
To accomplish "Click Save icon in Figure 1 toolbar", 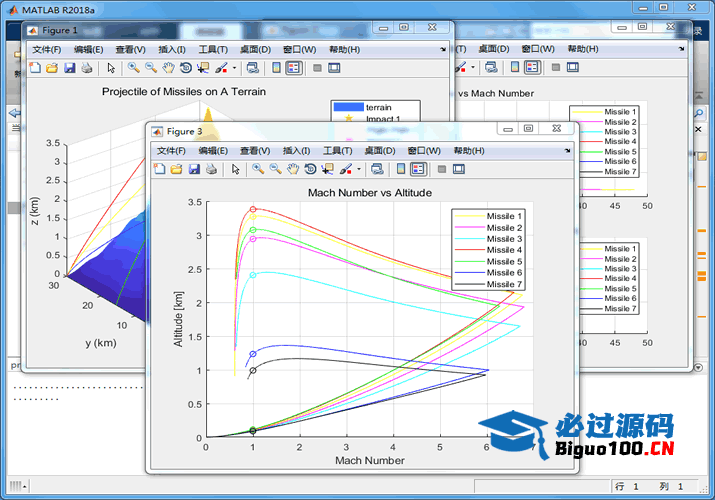I will click(70, 68).
